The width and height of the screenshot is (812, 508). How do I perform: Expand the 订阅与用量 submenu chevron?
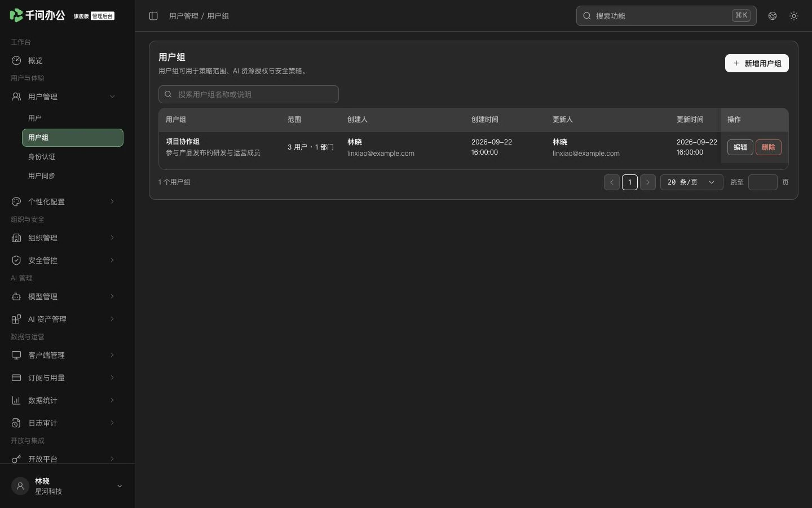click(112, 378)
